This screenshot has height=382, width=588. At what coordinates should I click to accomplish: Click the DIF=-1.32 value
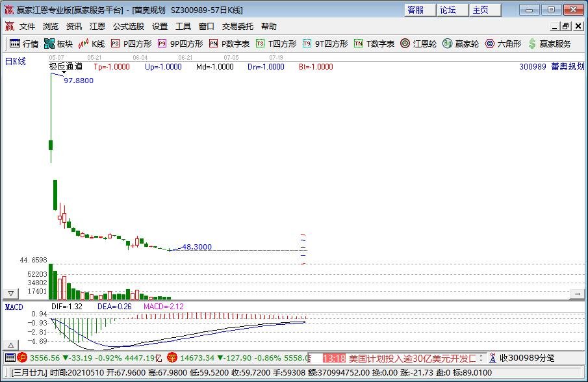67,307
